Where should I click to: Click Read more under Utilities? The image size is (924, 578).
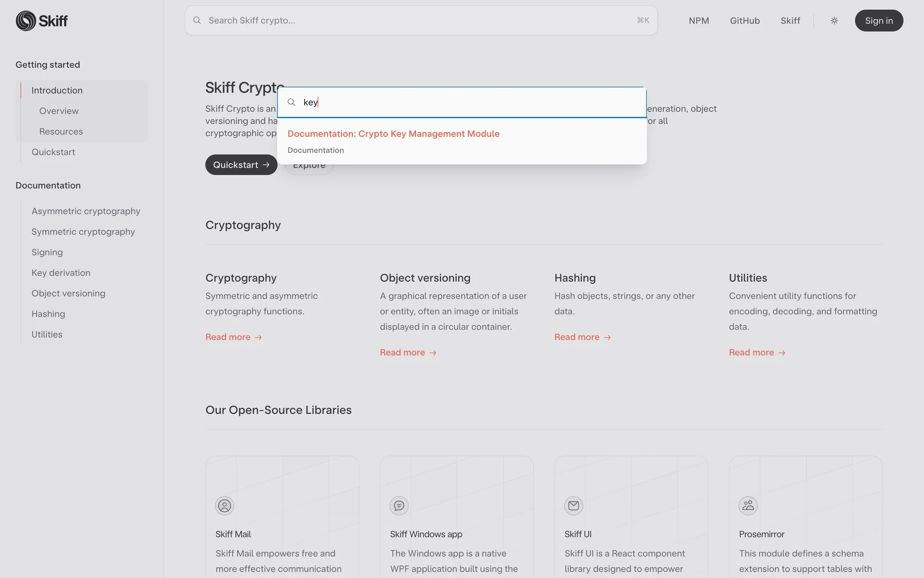[x=757, y=353]
